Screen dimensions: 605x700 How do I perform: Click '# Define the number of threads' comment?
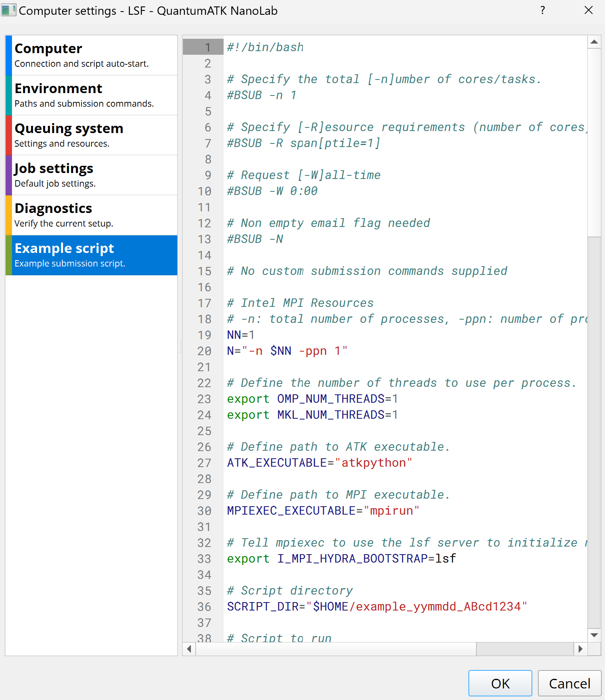click(x=401, y=383)
